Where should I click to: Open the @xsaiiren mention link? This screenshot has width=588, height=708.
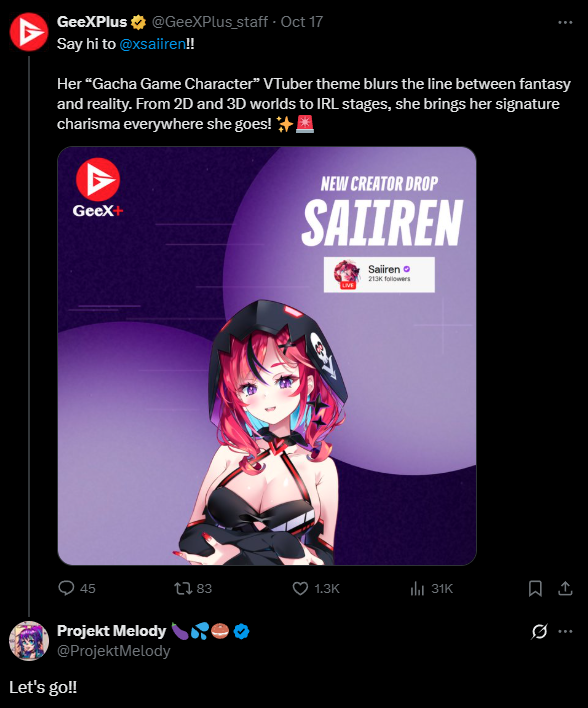[153, 44]
